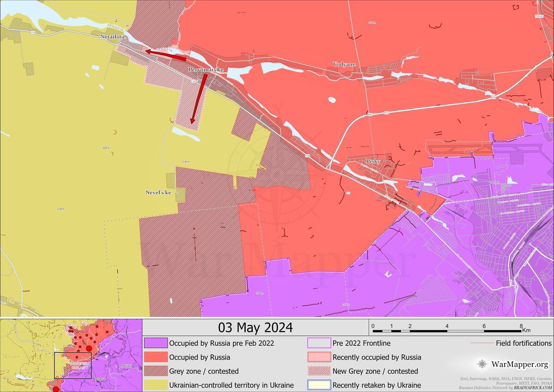Screen dimensions: 554x392
Task: Click the hatched Grey zone / contested swatch
Action: tap(155, 371)
